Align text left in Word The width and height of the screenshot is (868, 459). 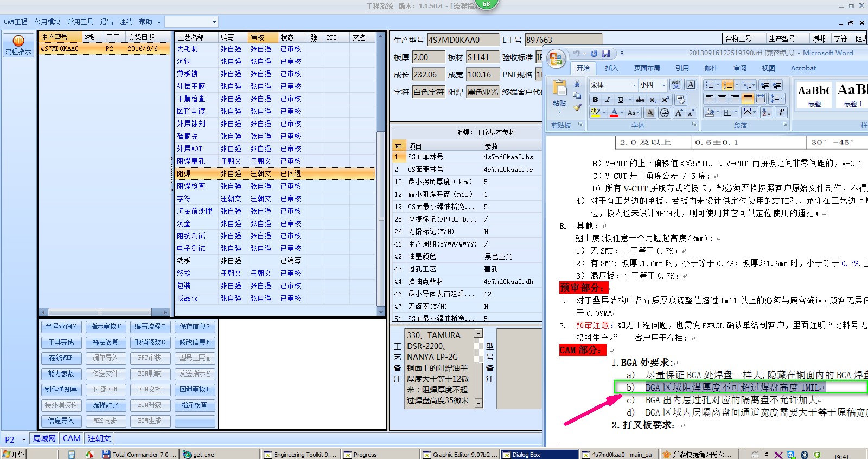709,99
